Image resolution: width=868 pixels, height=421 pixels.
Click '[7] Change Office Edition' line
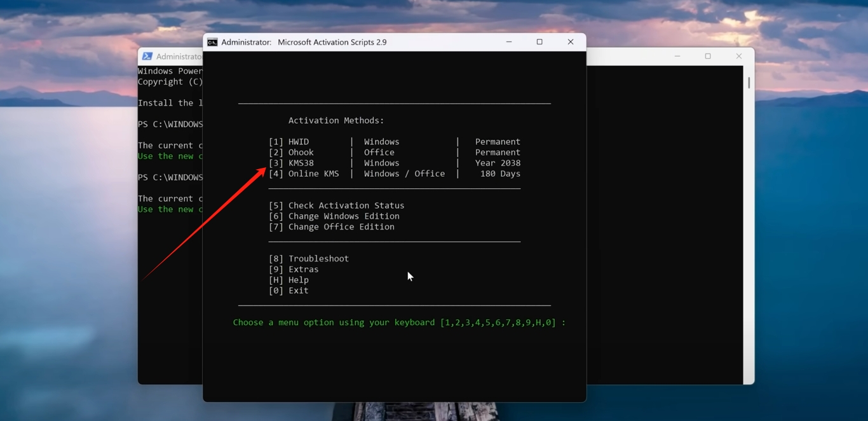point(332,227)
